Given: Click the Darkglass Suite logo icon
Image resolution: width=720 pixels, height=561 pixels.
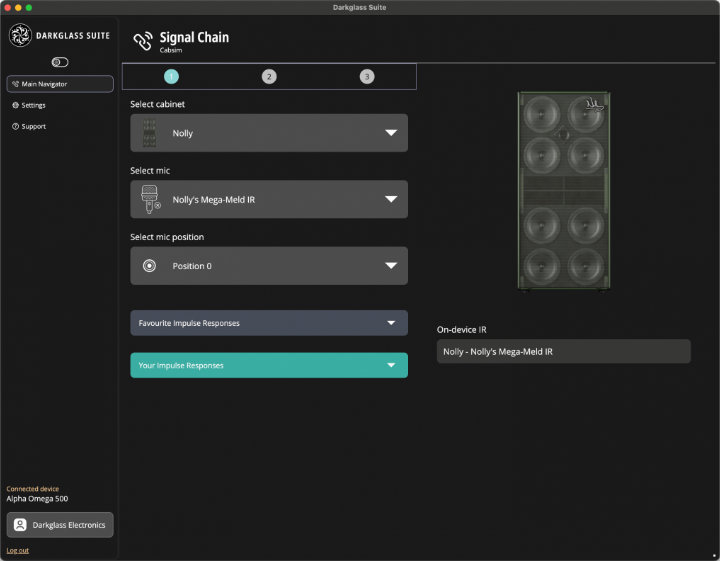Looking at the screenshot, I should pos(21,35).
